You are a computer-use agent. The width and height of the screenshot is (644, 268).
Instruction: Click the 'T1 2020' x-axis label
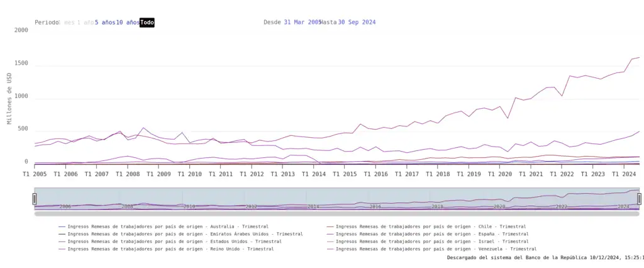tap(499, 174)
